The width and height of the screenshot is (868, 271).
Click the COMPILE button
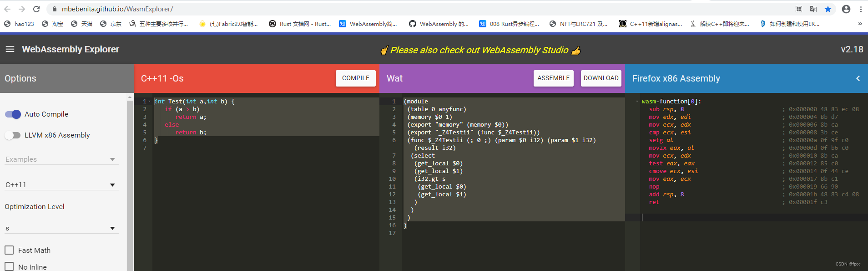356,78
